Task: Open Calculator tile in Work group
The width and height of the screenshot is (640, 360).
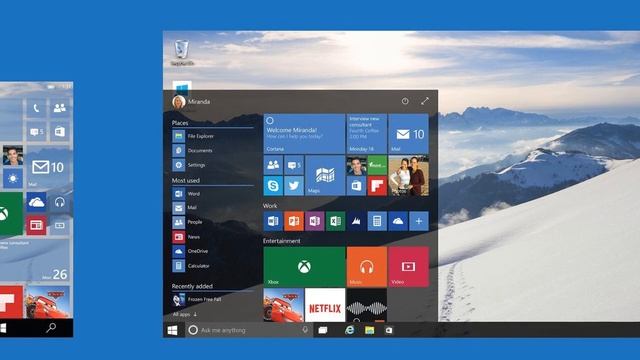Action: 377,221
